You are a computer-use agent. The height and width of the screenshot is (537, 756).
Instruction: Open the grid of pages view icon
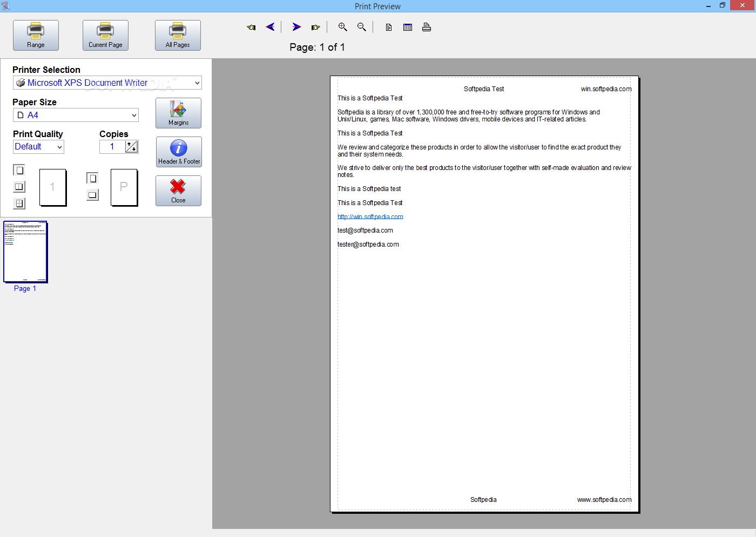[x=408, y=27]
